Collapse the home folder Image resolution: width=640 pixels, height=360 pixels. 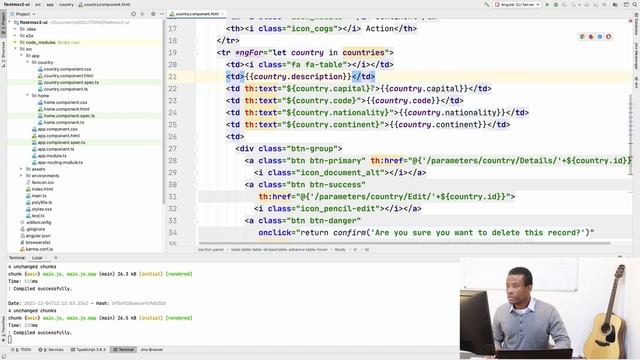(27, 96)
